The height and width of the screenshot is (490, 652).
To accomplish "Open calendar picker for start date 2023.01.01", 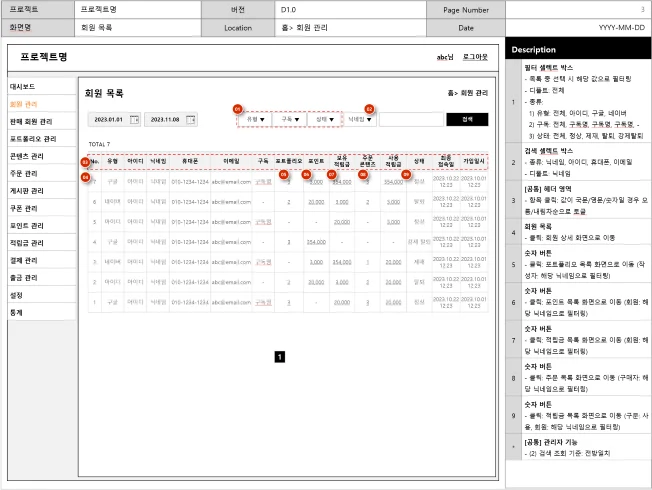I will pos(134,120).
